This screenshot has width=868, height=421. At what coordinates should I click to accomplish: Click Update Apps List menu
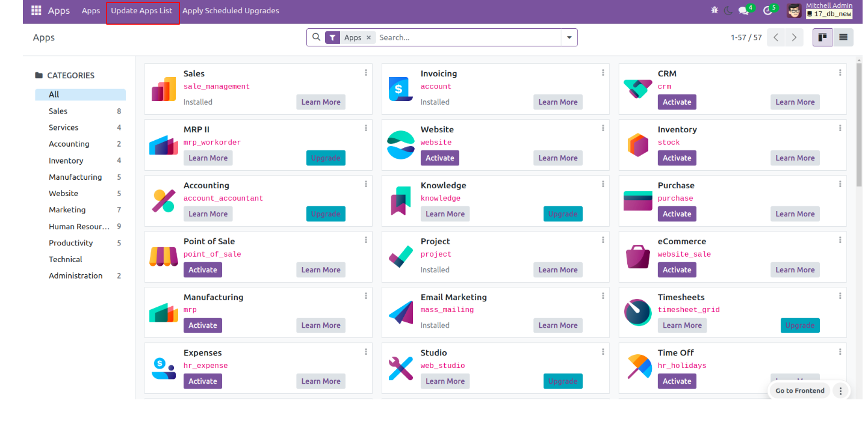141,11
